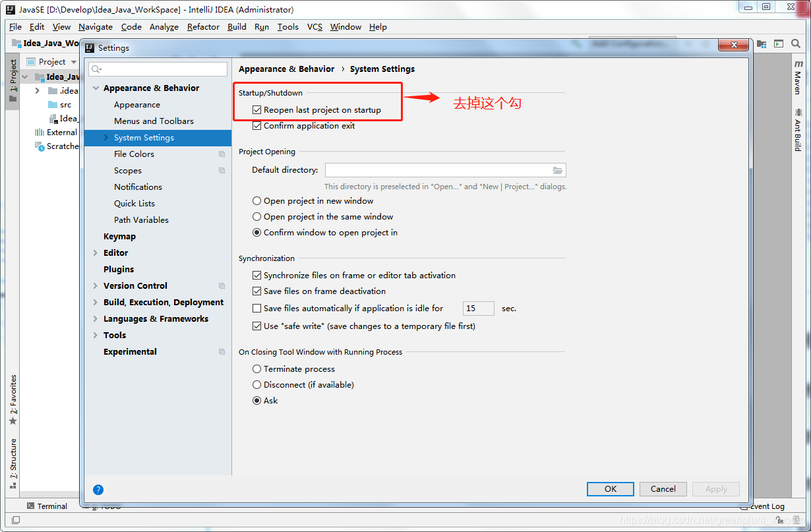Toggle Synchronize files on frame activation
The width and height of the screenshot is (811, 532).
257,276
